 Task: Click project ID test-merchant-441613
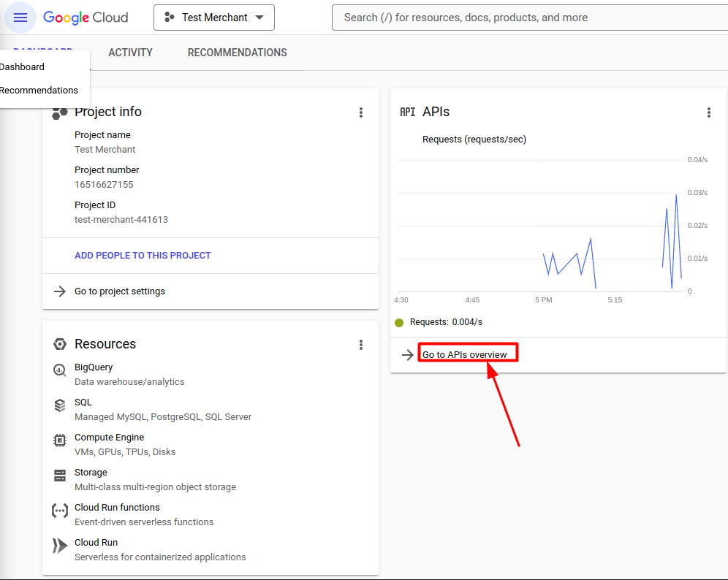121,219
